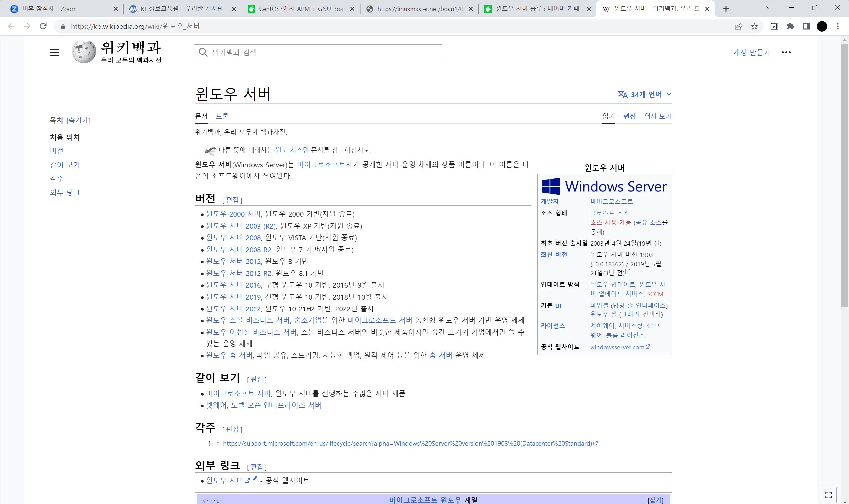The width and height of the screenshot is (849, 504).
Task: Open Chrome extensions puzzle icon
Action: (790, 26)
